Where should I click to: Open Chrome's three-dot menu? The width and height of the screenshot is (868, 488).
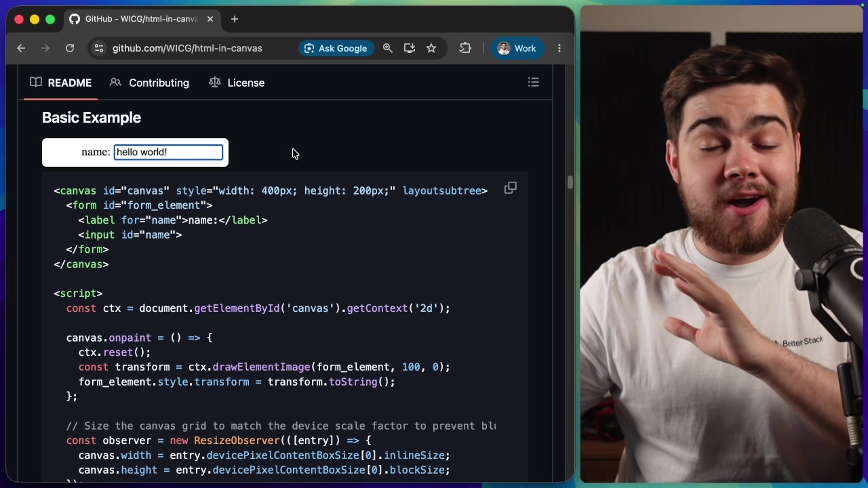click(559, 48)
